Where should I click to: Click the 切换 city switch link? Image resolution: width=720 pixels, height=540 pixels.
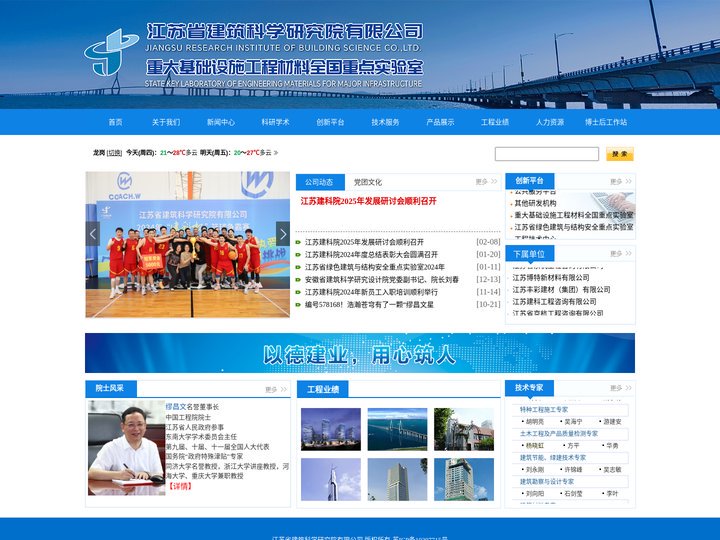[x=114, y=153]
